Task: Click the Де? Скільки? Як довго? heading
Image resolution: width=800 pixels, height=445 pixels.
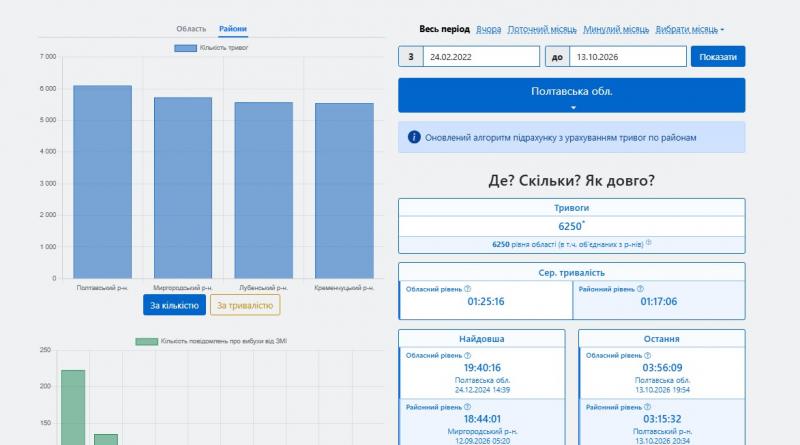Action: [x=571, y=181]
